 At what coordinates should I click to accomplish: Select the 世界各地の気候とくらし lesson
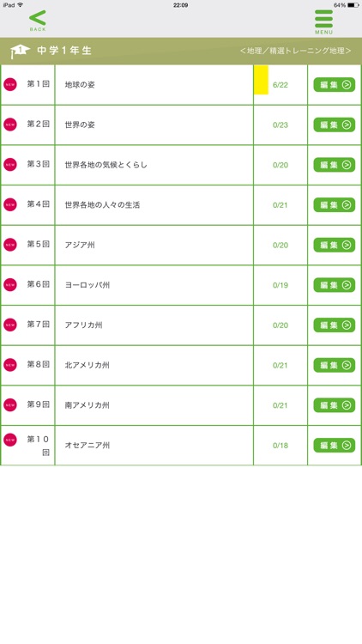tap(106, 165)
